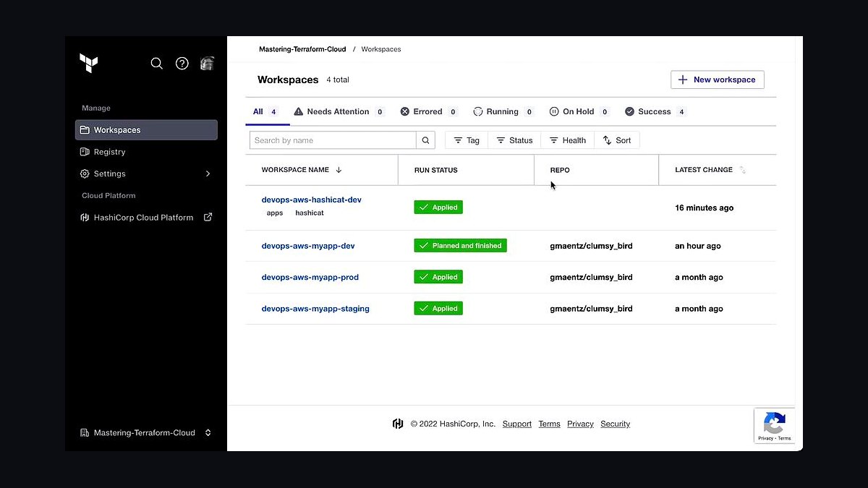This screenshot has height=488, width=868.
Task: Click Applied status of devops-aws-myapp-prod
Action: pyautogui.click(x=438, y=277)
